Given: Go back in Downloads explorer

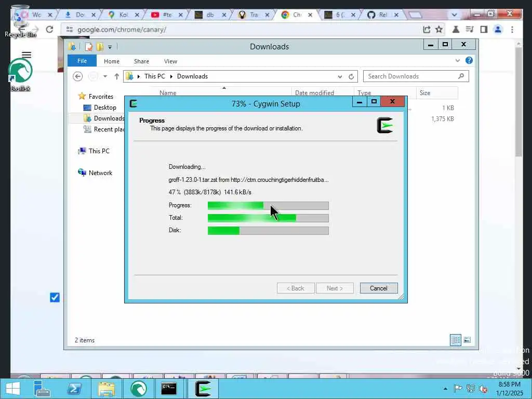Looking at the screenshot, I should (78, 76).
